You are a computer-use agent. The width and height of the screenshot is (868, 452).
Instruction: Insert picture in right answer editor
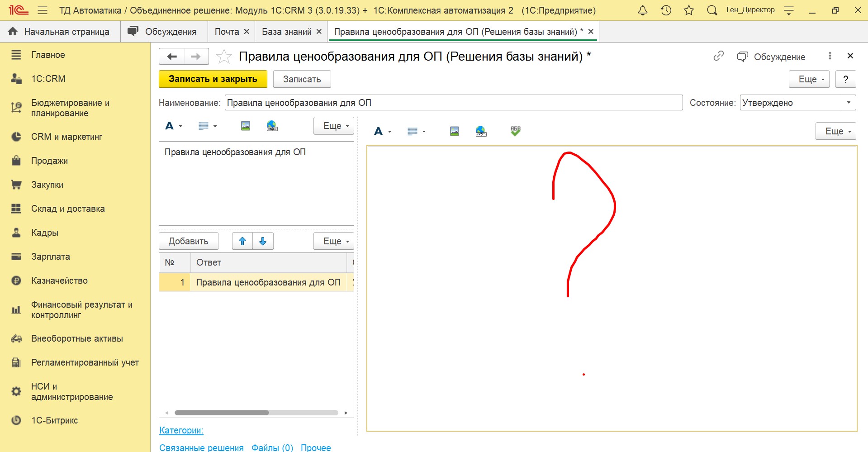tap(455, 131)
